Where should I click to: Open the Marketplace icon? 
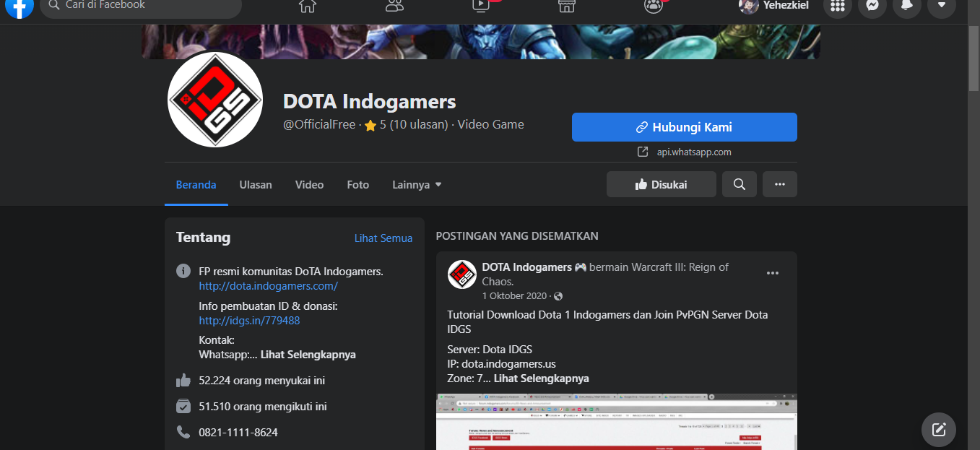pyautogui.click(x=567, y=6)
